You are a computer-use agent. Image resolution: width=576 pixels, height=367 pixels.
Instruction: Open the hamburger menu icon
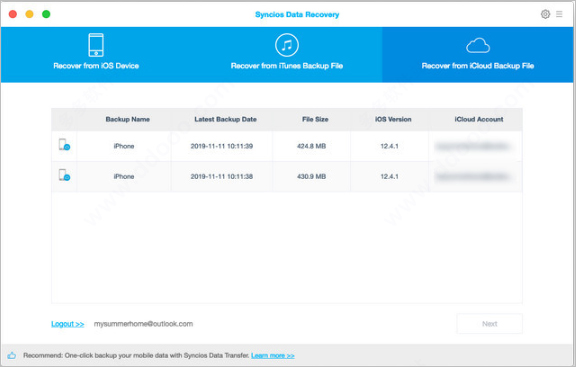point(559,14)
